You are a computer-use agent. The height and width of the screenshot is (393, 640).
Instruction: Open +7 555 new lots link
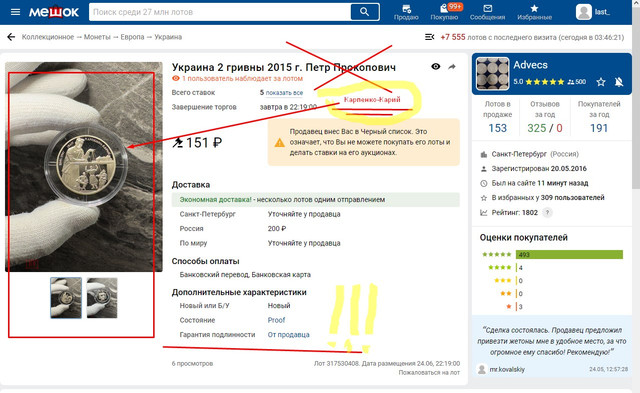[453, 37]
